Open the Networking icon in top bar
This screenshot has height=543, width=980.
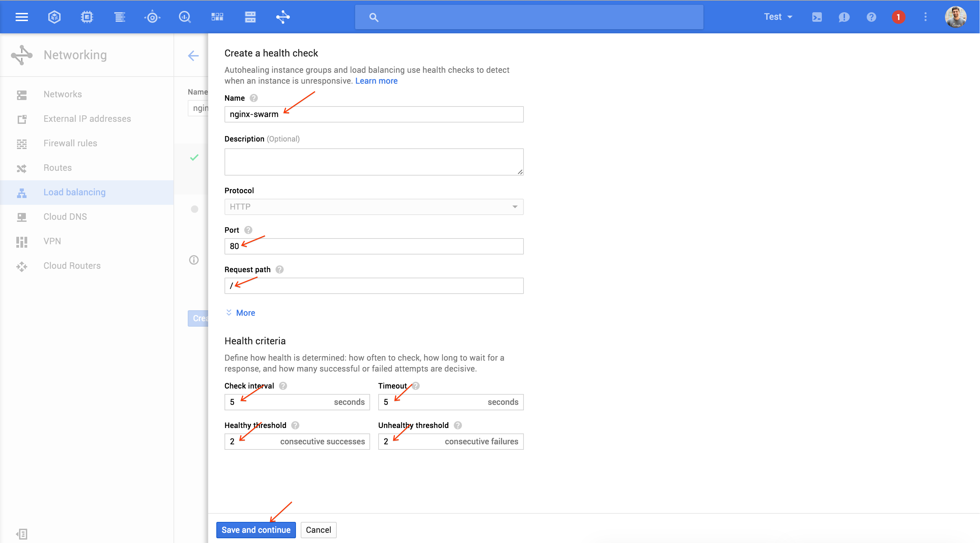pos(283,17)
